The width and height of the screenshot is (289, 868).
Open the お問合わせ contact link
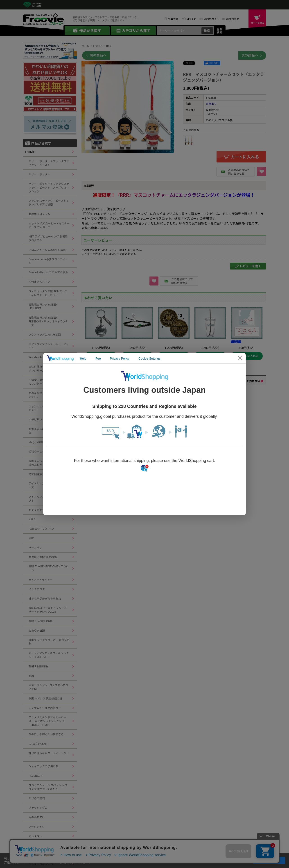[x=230, y=19]
